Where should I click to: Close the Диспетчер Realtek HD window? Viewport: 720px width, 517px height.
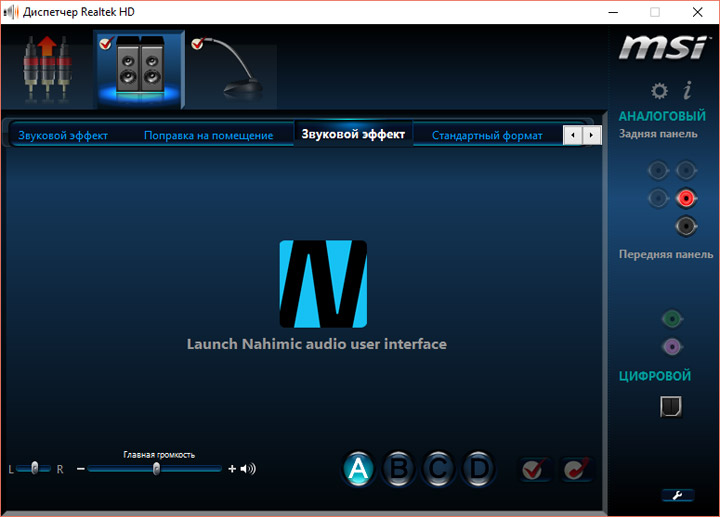698,12
